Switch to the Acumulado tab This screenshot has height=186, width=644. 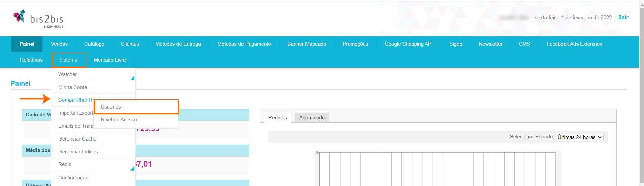pyautogui.click(x=312, y=118)
